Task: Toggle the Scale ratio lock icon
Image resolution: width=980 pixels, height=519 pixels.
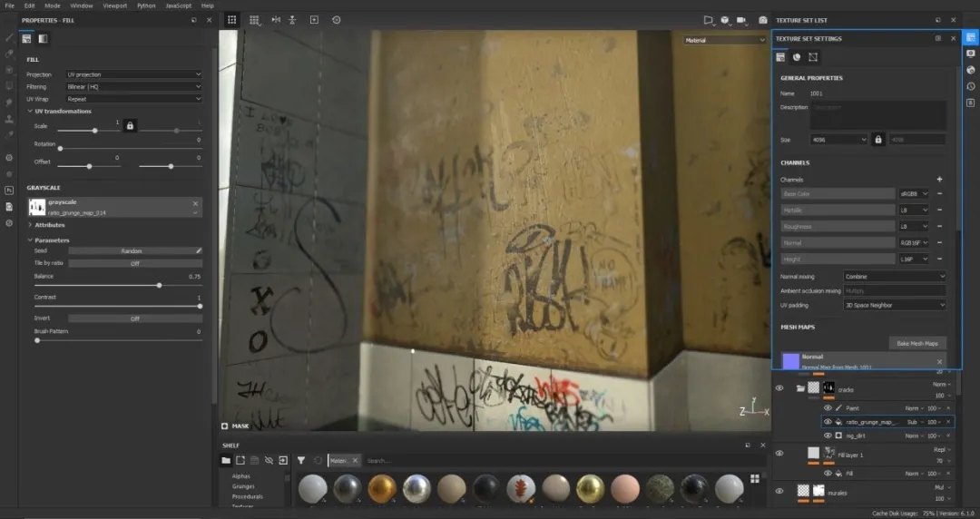Action: click(130, 126)
